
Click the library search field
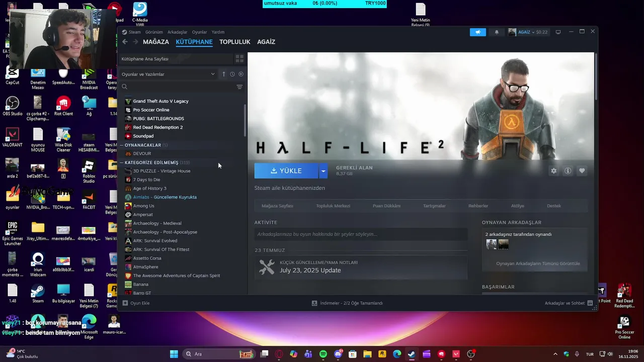181,86
